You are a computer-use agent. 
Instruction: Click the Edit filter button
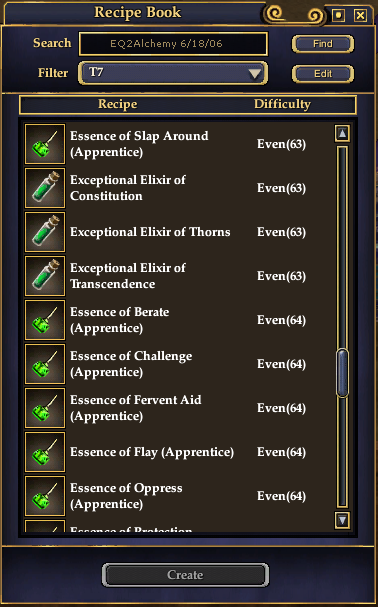[323, 74]
